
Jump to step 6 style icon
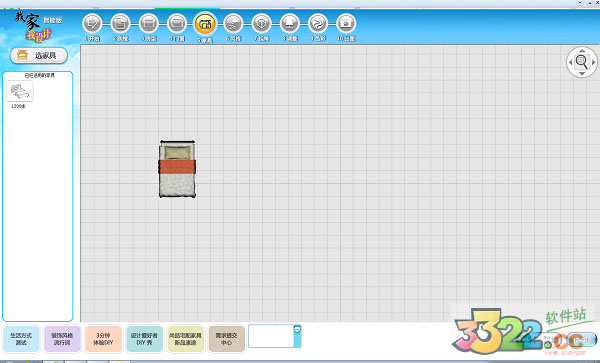pos(233,24)
